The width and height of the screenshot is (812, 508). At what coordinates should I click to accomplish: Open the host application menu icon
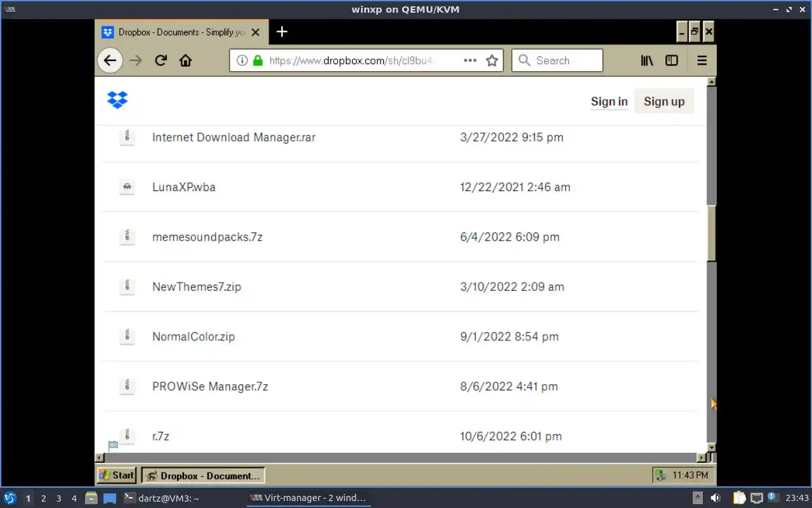(10, 498)
